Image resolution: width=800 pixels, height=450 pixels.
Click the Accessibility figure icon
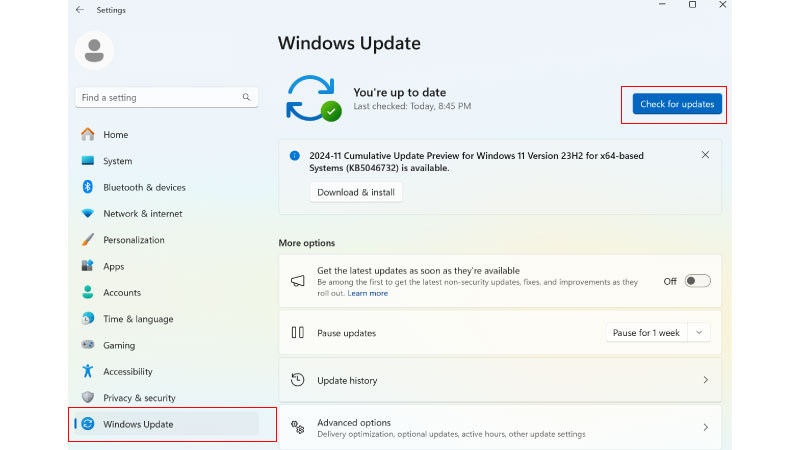(x=88, y=371)
